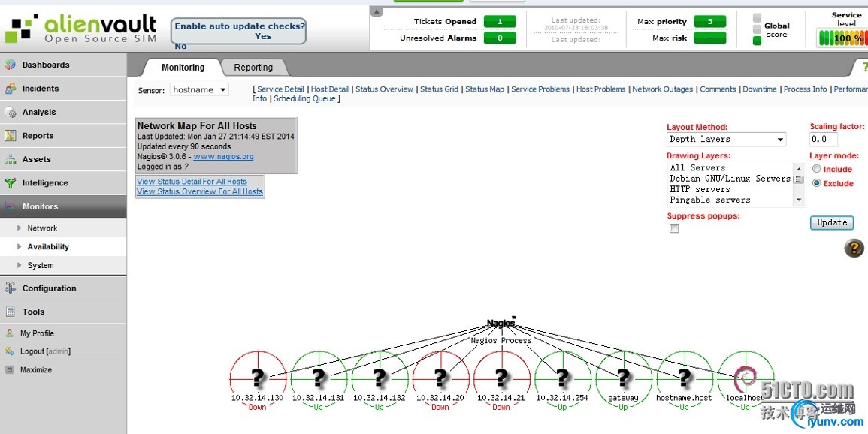Open the Host Problems link
868x434 pixels.
[601, 89]
